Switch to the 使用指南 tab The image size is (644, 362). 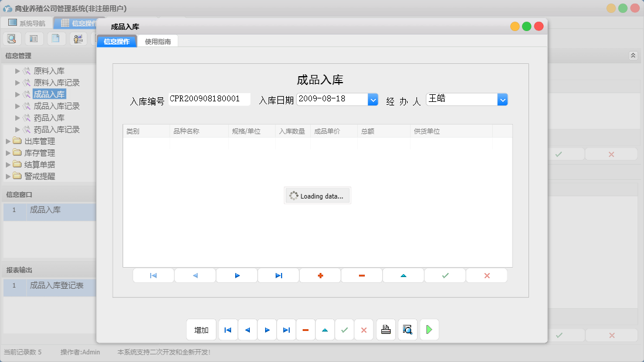[x=158, y=41]
